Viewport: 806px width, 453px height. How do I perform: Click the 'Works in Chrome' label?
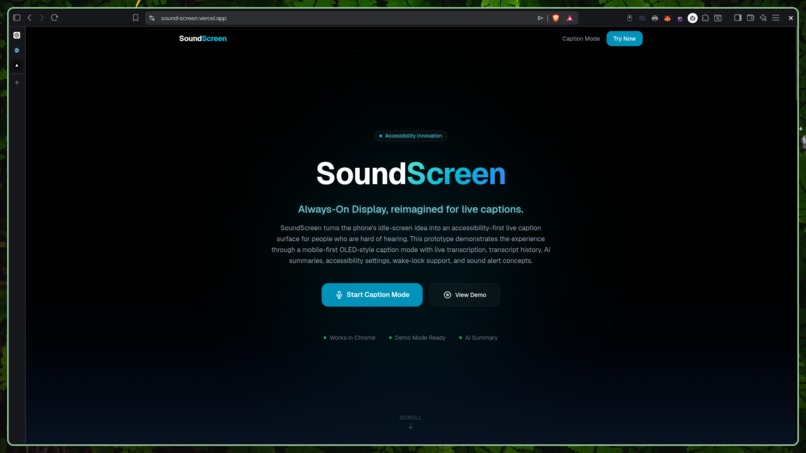click(352, 338)
